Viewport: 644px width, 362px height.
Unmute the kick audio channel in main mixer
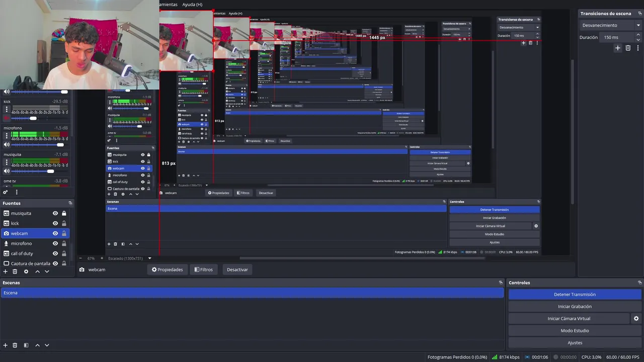pos(7,118)
